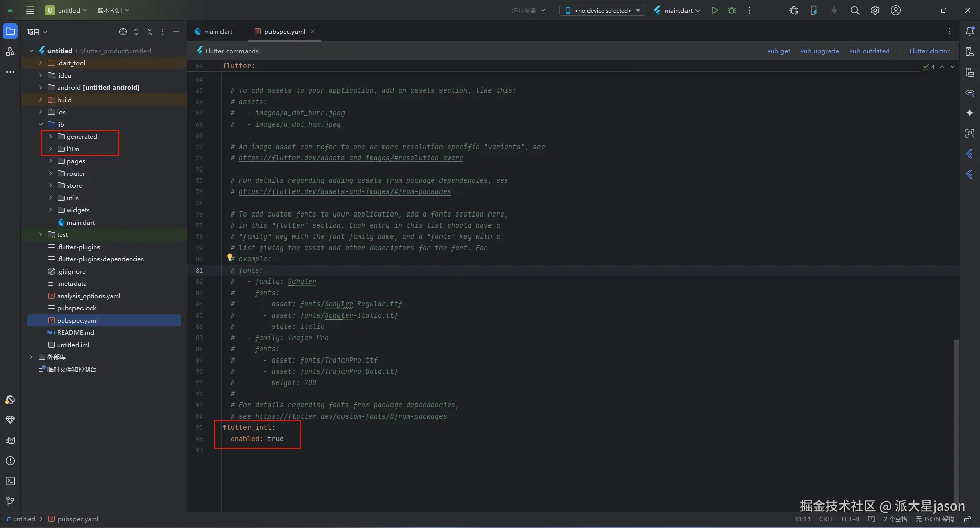Screen dimensions: 980x528
Task: Open the IDE settings gear
Action: [x=875, y=10]
